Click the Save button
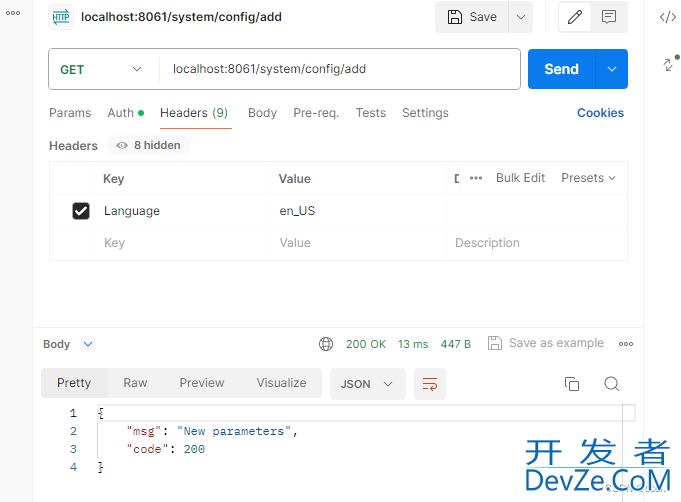 (x=472, y=17)
